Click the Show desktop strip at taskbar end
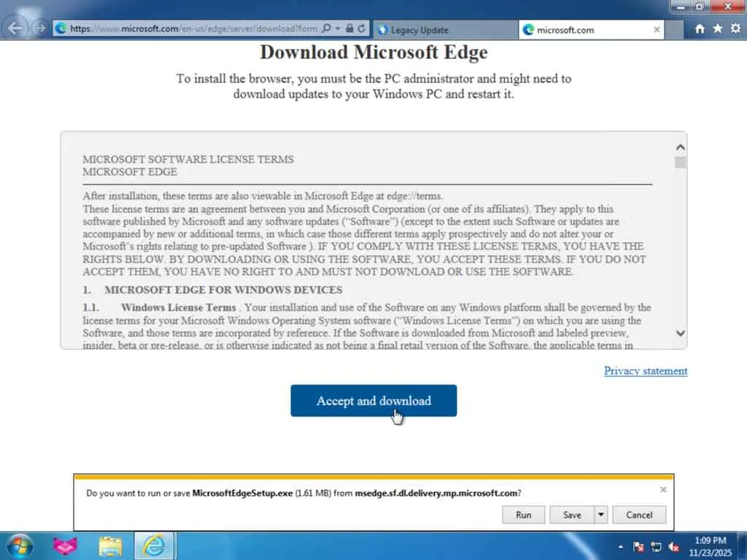 coord(742,546)
